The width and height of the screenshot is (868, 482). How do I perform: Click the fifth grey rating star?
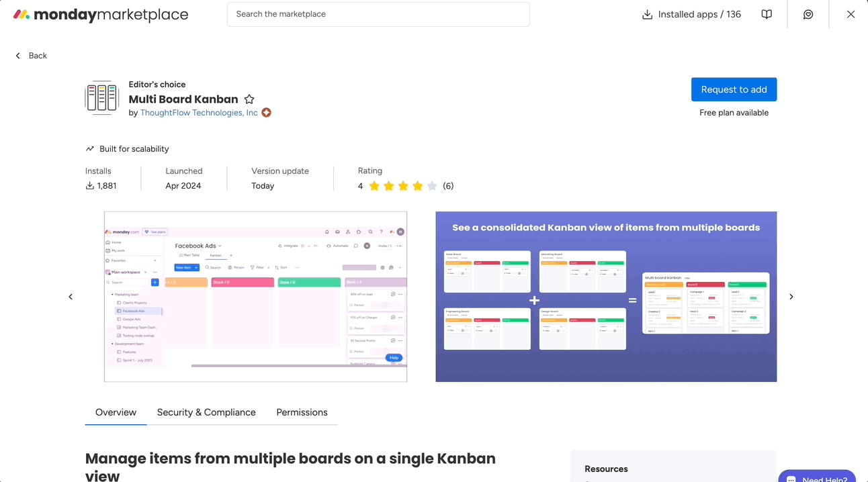point(432,186)
